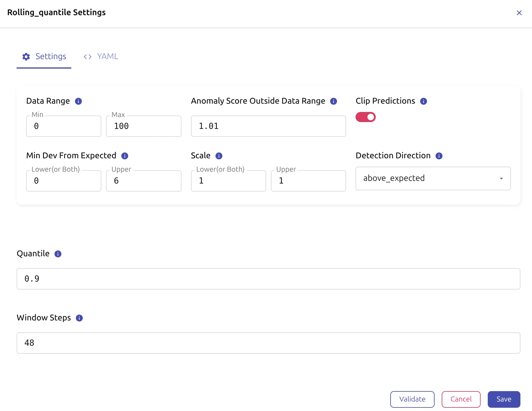The height and width of the screenshot is (411, 532).
Task: Focus the Window Steps input field
Action: (x=268, y=343)
